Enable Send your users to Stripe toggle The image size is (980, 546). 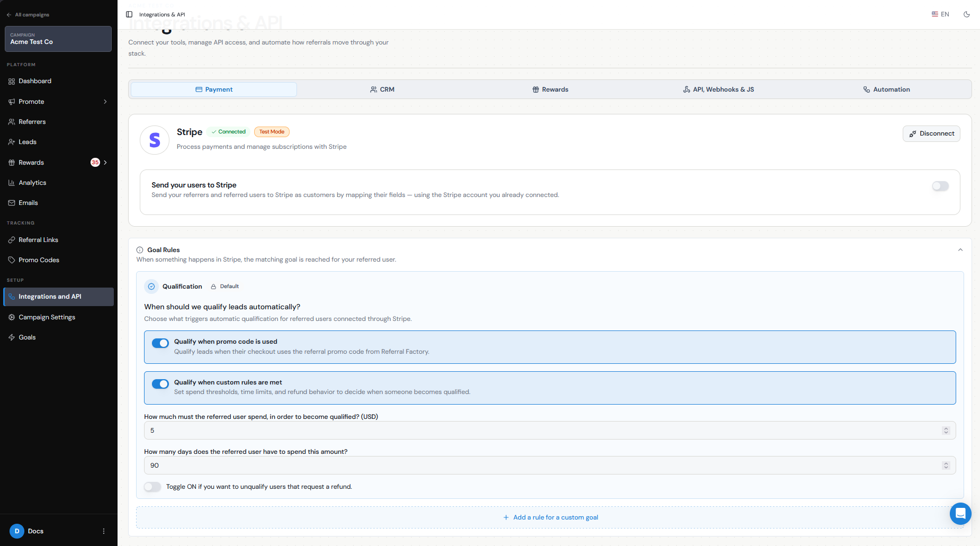click(940, 186)
